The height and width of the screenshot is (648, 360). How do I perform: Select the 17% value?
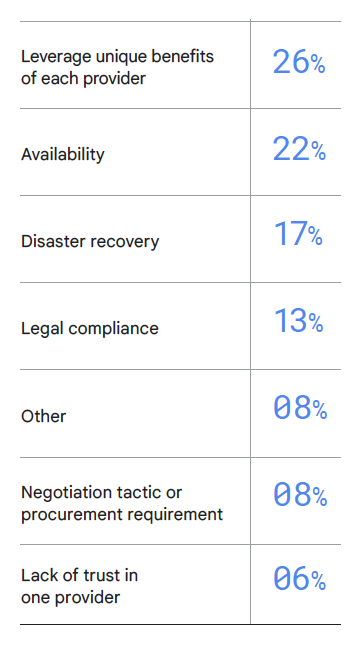298,234
